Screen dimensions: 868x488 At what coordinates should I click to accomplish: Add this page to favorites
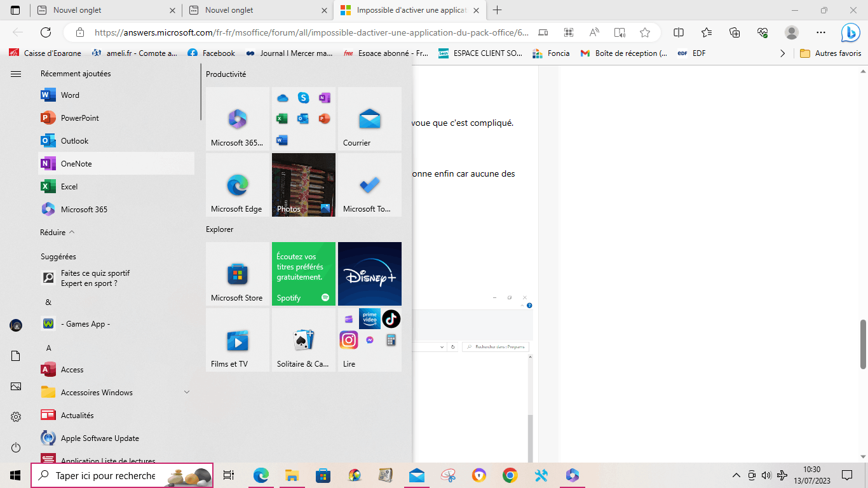coord(645,32)
